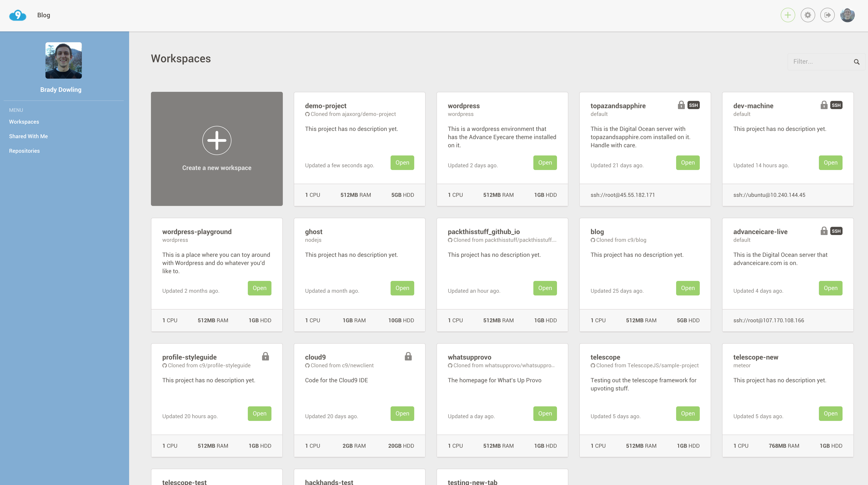Click GitHub icon on profile-styleguide card
This screenshot has width=868, height=485.
[x=164, y=365]
